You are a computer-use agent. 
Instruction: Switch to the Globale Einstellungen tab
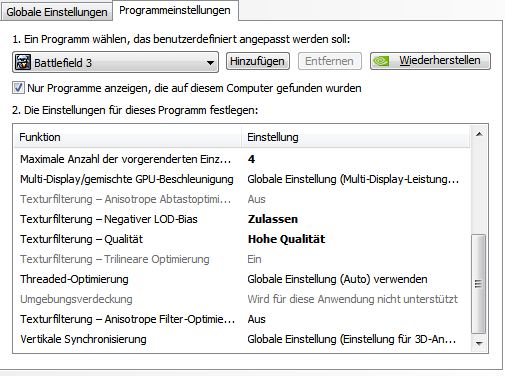[57, 12]
